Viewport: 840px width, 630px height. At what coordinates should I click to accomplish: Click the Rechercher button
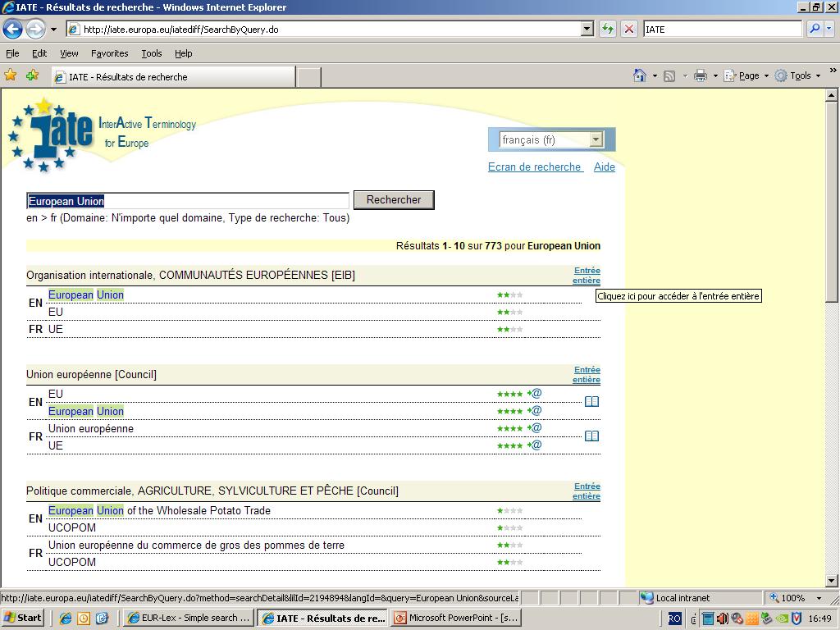click(394, 200)
